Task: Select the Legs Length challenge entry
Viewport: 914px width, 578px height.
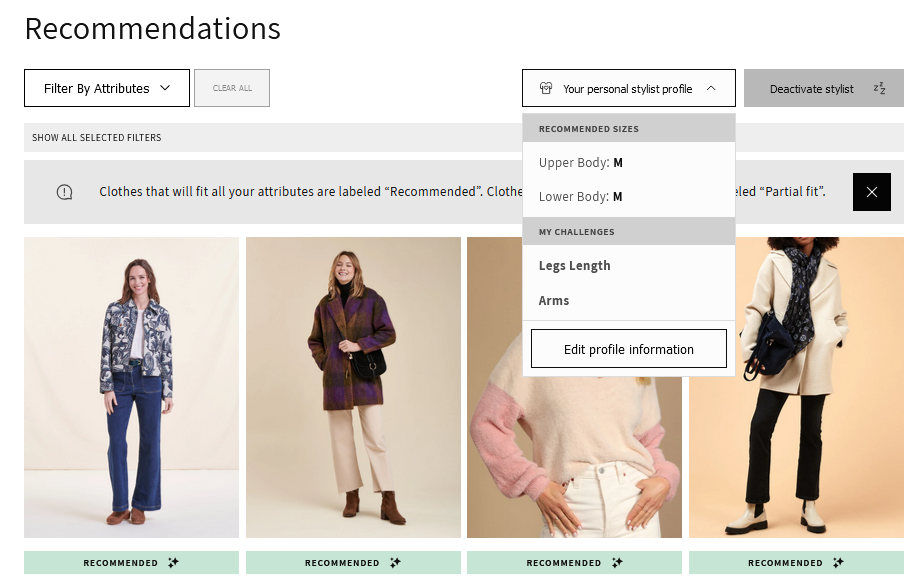Action: click(x=576, y=265)
